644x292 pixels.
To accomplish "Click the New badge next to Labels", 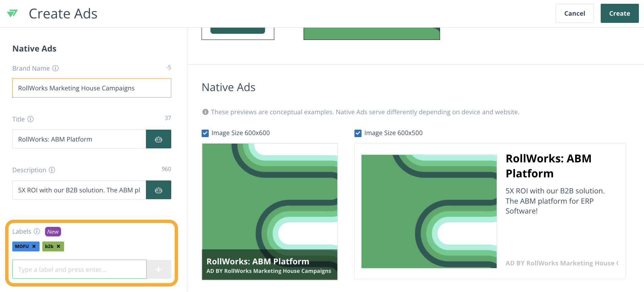I will 53,232.
